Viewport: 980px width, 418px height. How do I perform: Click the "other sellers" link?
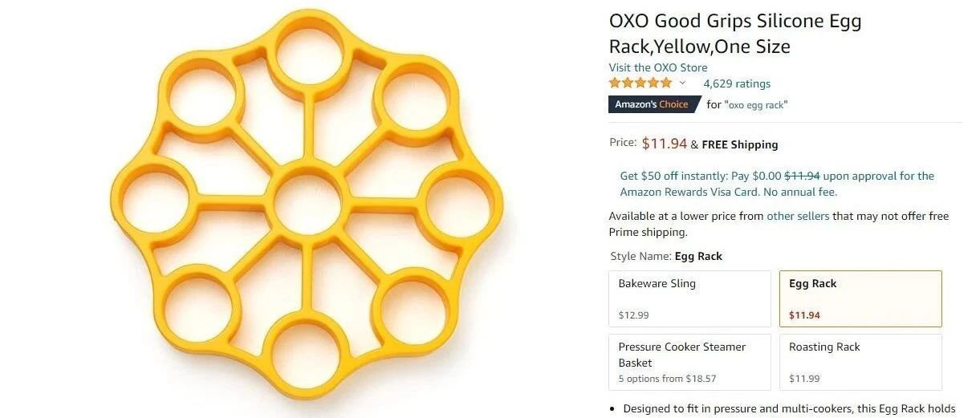798,216
